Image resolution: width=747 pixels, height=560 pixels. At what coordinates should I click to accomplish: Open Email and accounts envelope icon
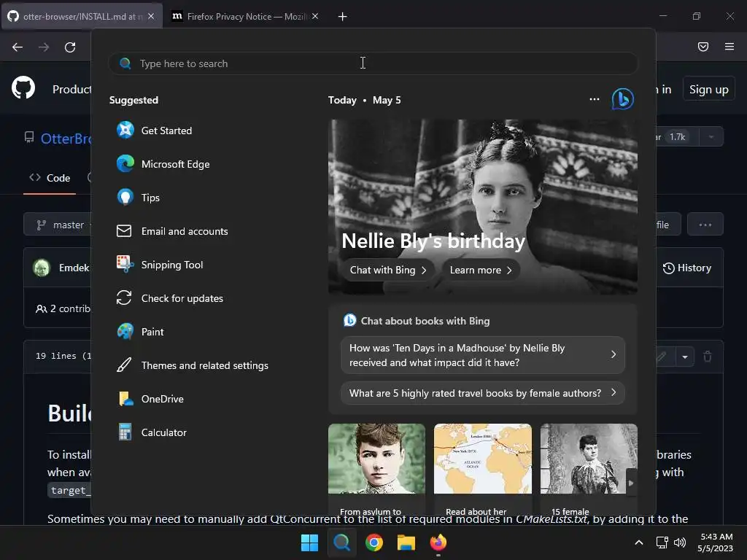[124, 231]
